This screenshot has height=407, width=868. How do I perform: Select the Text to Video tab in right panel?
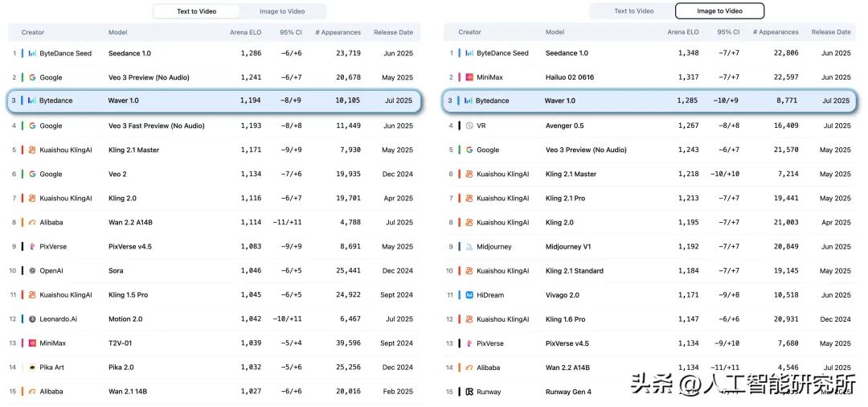tap(634, 11)
